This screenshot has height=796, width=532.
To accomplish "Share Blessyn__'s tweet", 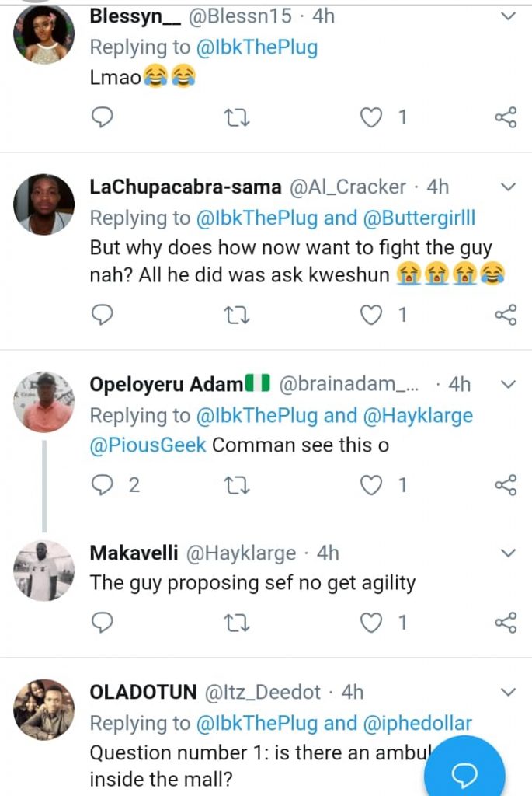I will click(x=506, y=117).
